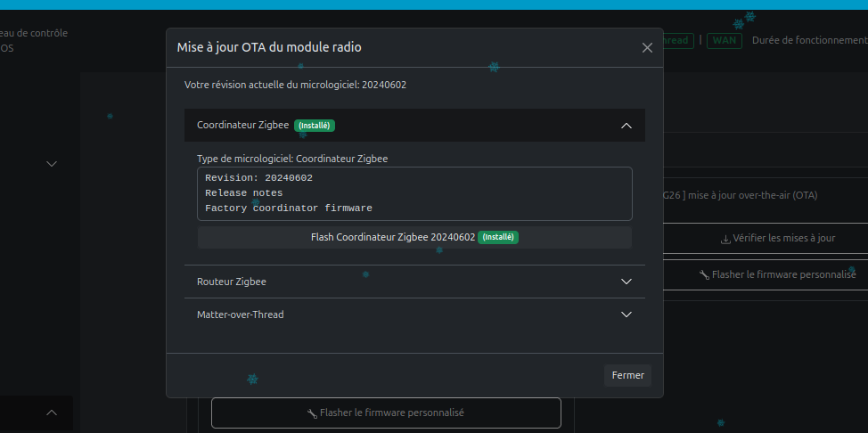Click the WAN status badge

pos(724,40)
